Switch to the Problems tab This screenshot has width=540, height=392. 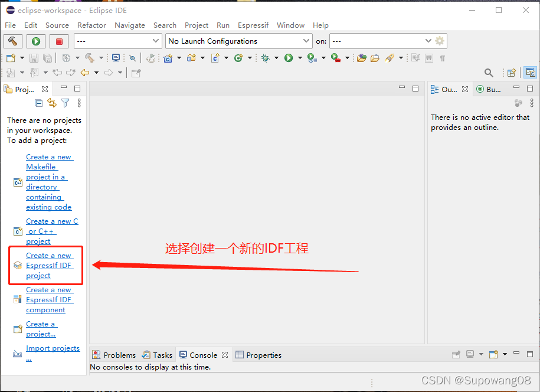coord(119,355)
